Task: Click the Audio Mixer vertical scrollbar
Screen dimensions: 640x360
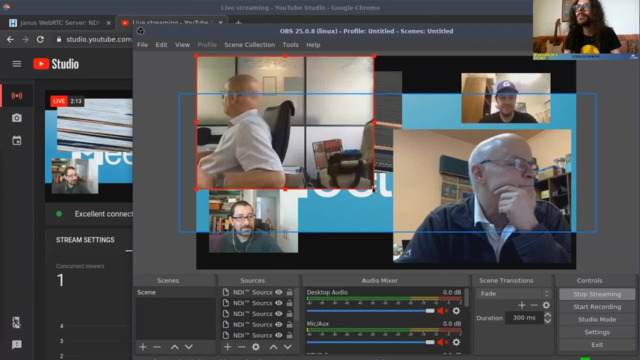Action: pyautogui.click(x=466, y=298)
